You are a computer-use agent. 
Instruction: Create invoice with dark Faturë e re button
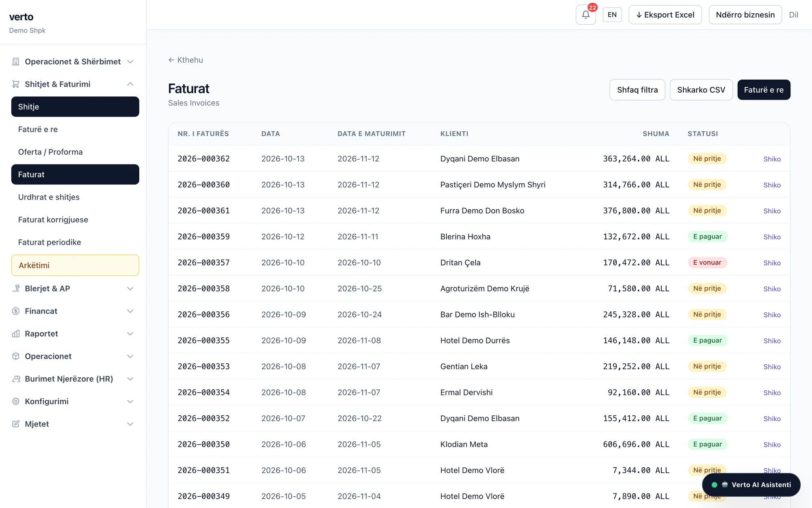(764, 90)
